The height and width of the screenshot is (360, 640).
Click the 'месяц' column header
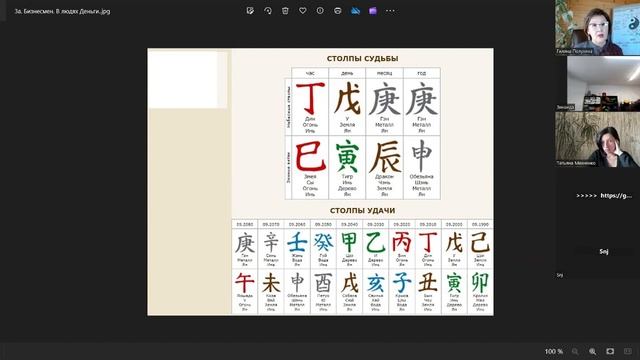pos(384,73)
